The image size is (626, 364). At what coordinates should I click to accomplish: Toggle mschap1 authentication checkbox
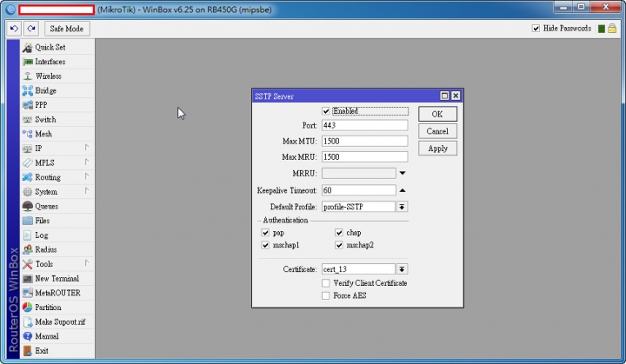pos(265,245)
